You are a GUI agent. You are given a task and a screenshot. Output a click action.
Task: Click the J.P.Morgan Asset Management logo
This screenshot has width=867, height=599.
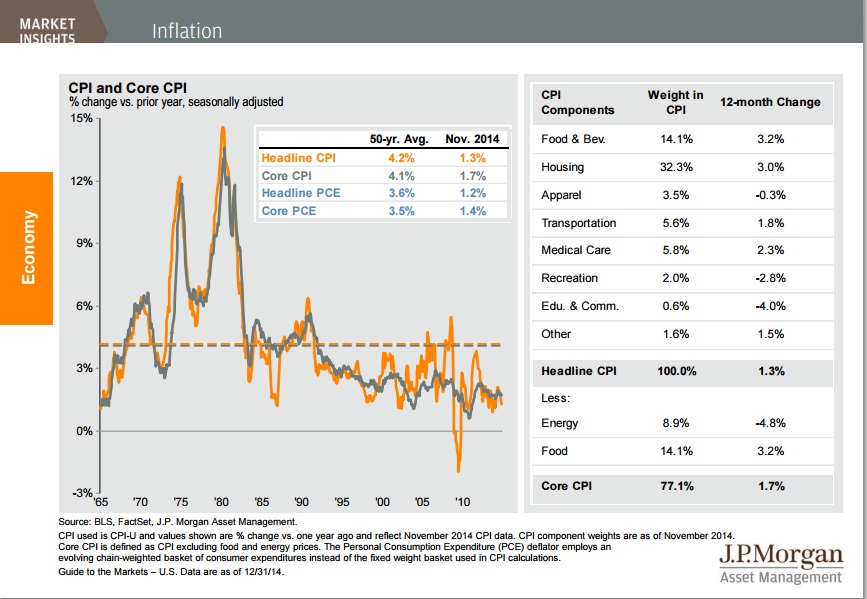pos(780,565)
